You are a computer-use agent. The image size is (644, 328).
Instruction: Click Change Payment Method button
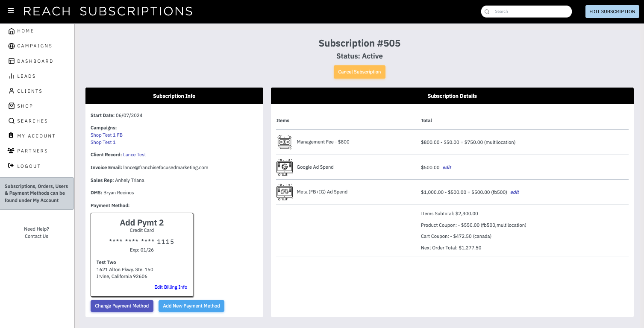tap(122, 306)
